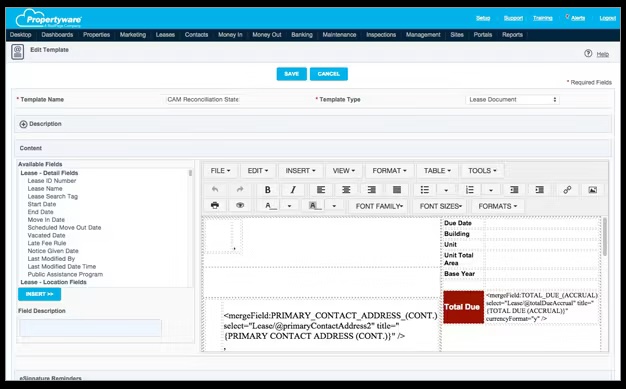Open the Formats dropdown
Image resolution: width=626 pixels, height=389 pixels.
pyautogui.click(x=498, y=206)
